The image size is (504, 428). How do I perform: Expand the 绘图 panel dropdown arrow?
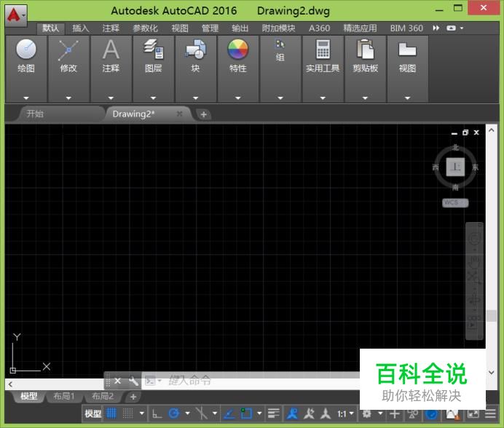click(26, 98)
